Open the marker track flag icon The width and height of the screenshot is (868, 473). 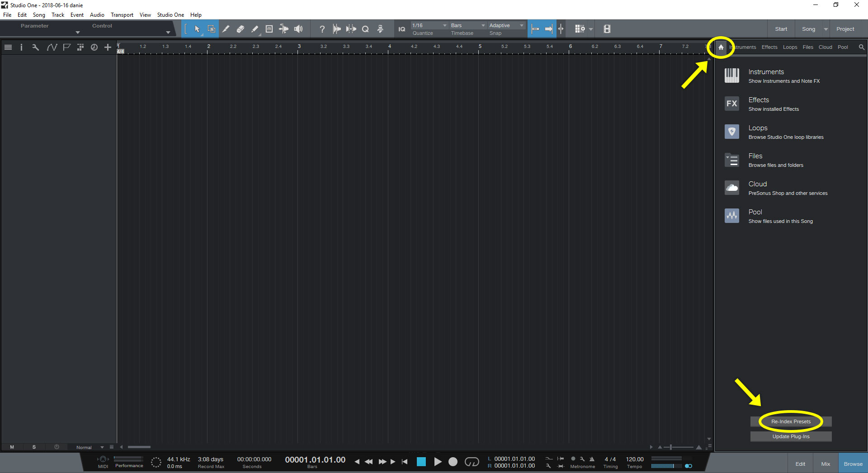[66, 47]
